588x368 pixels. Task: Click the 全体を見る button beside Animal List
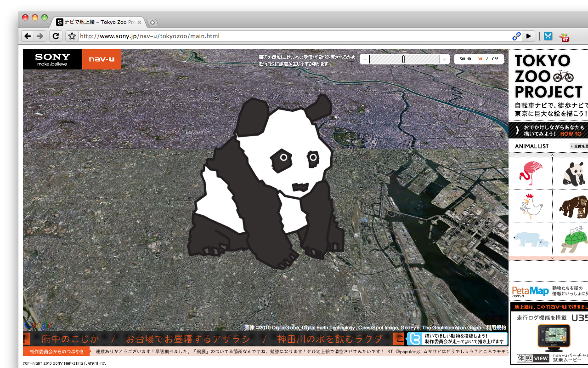(579, 146)
